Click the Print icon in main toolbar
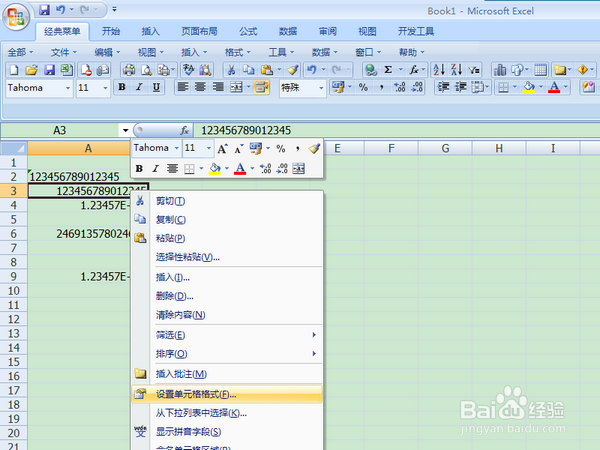 pyautogui.click(x=129, y=70)
